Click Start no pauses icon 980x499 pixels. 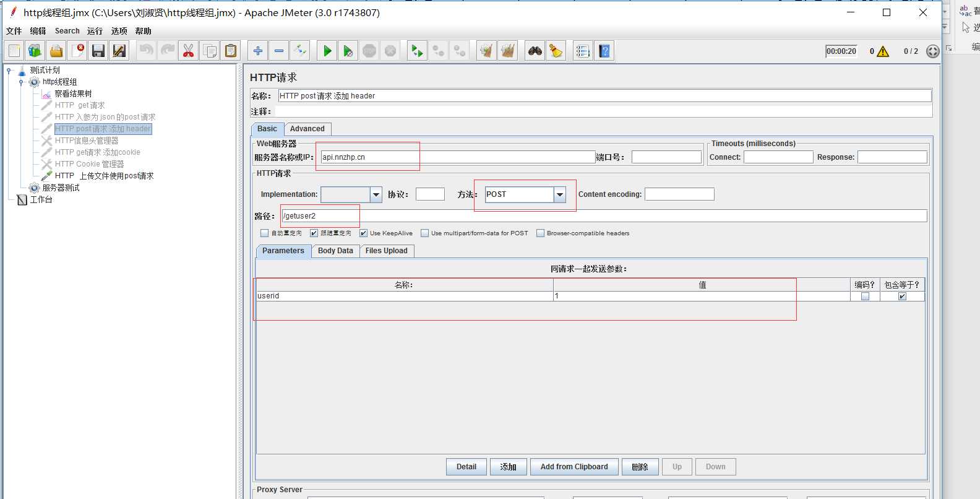click(348, 51)
